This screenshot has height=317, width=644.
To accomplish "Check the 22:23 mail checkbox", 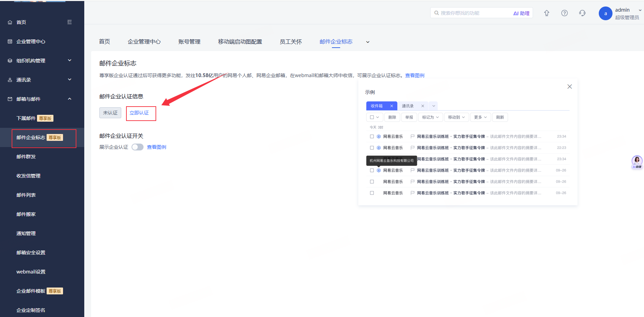I will [372, 148].
